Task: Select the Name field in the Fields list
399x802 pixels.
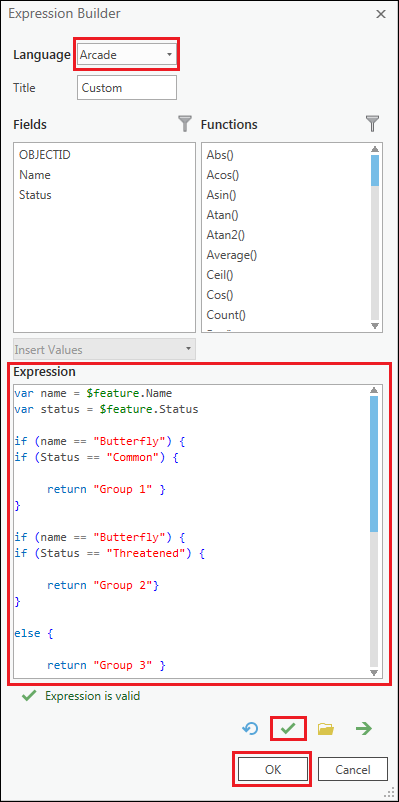Action: pyautogui.click(x=35, y=175)
